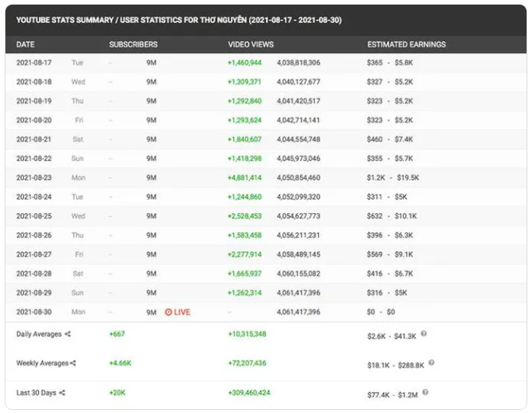Select the +4,881,414 views gain on 2021-08-23
This screenshot has height=413, width=532.
(244, 177)
